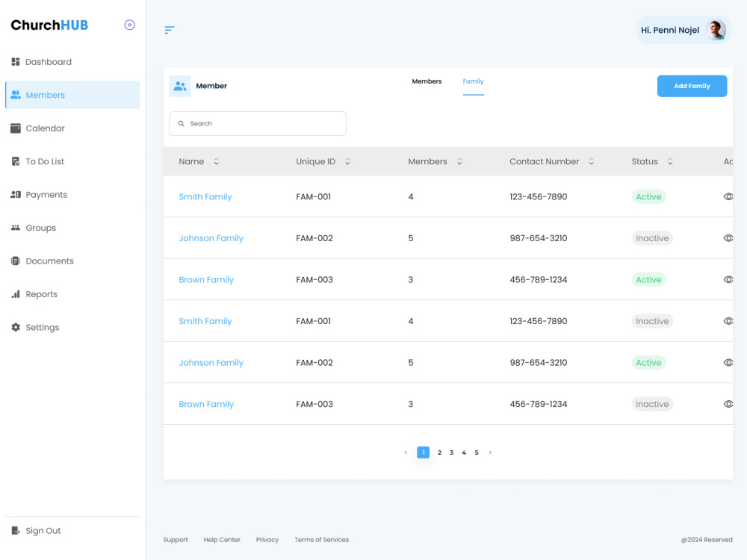Click the Calendar icon in sidebar
Screen dimensions: 747x560
coord(16,128)
